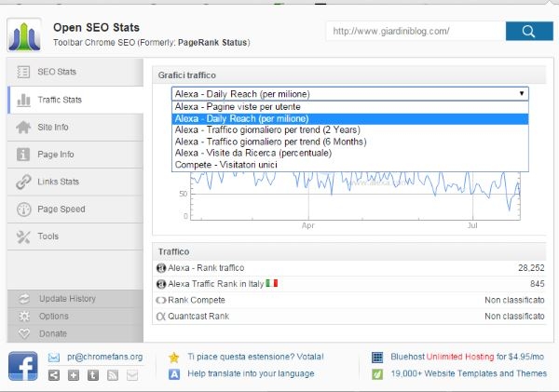
Task: Switch to the Site Info tab
Action: point(75,128)
